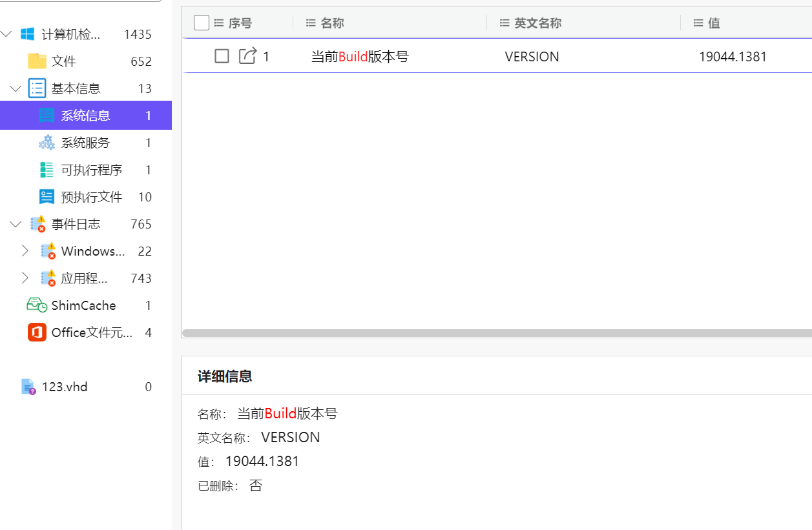Viewport: 812px width, 530px height.
Task: Click the 序号 column menu icon
Action: (x=218, y=23)
